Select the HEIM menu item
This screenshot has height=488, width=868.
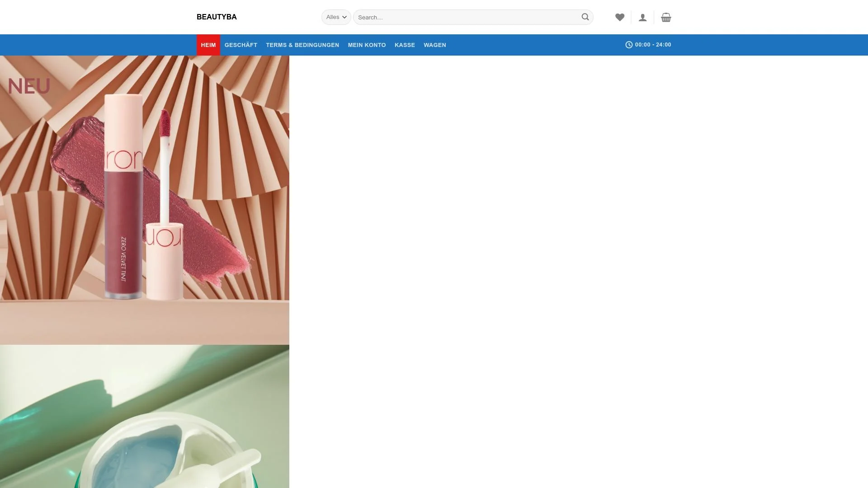pyautogui.click(x=208, y=45)
